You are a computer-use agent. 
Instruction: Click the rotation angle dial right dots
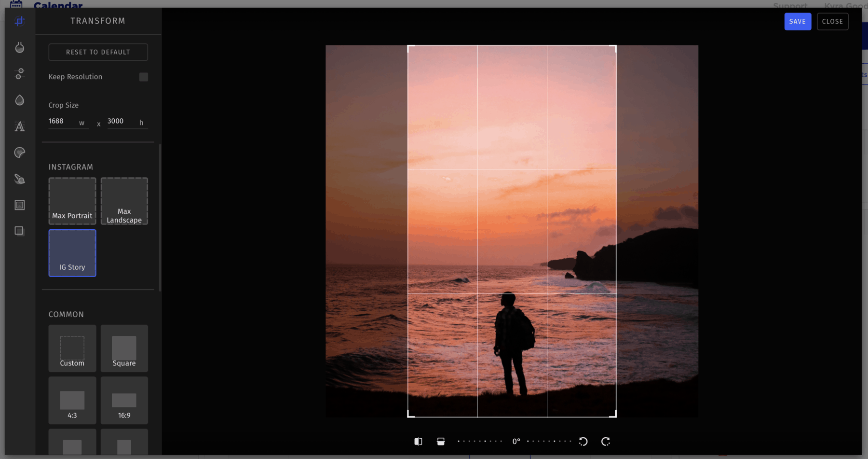[x=549, y=441]
